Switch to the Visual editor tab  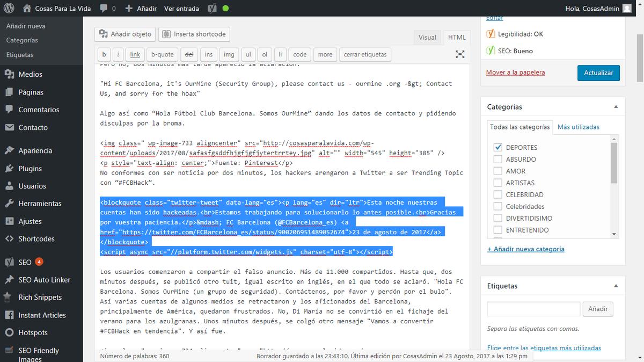tap(427, 37)
